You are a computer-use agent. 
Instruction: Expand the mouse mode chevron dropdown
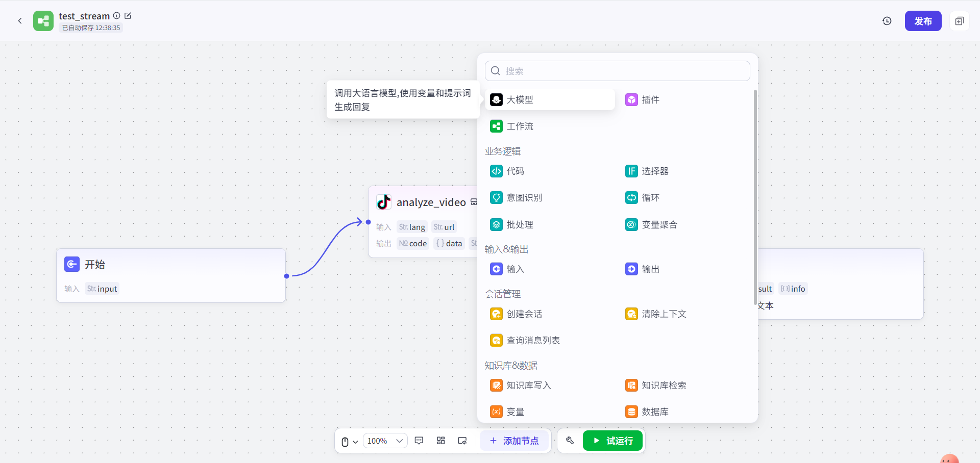(x=355, y=442)
